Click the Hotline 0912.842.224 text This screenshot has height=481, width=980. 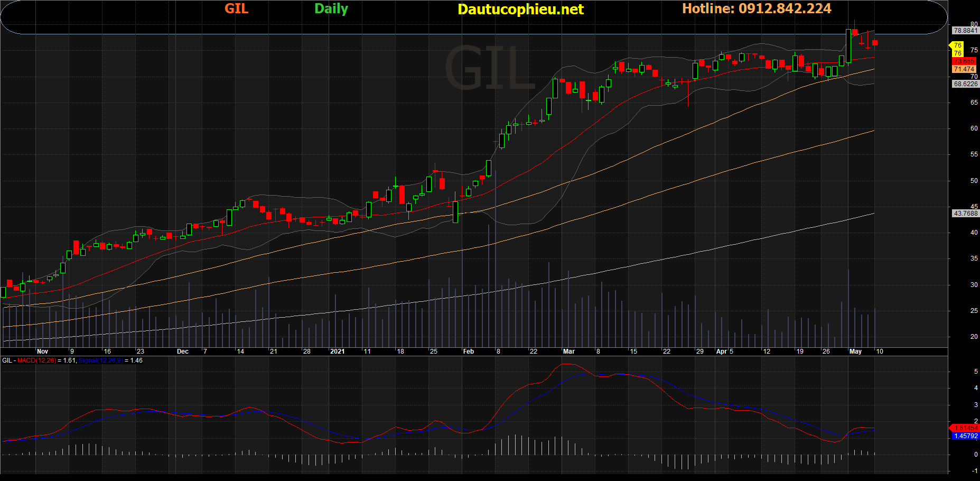[x=757, y=8]
